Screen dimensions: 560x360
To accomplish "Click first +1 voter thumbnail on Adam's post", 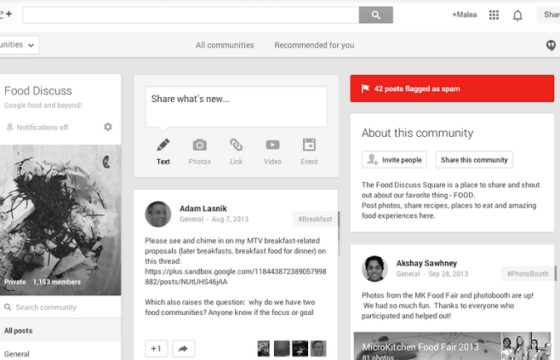I will point(264,349).
